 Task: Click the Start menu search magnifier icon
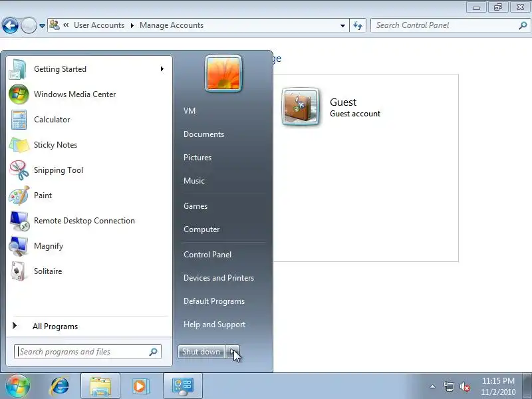pos(154,352)
